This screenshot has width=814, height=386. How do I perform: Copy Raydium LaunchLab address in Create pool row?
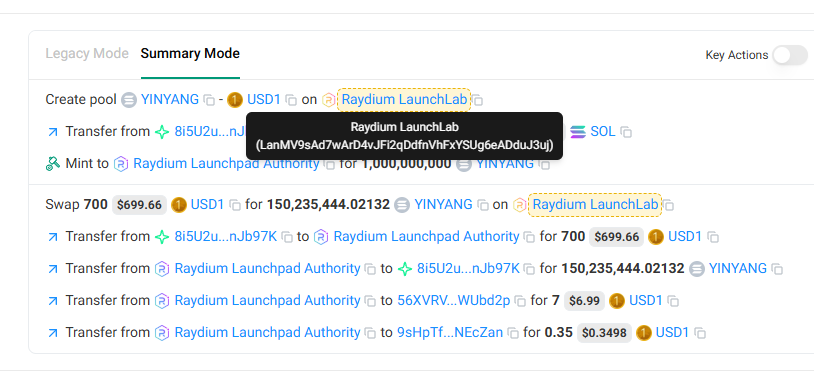click(478, 101)
